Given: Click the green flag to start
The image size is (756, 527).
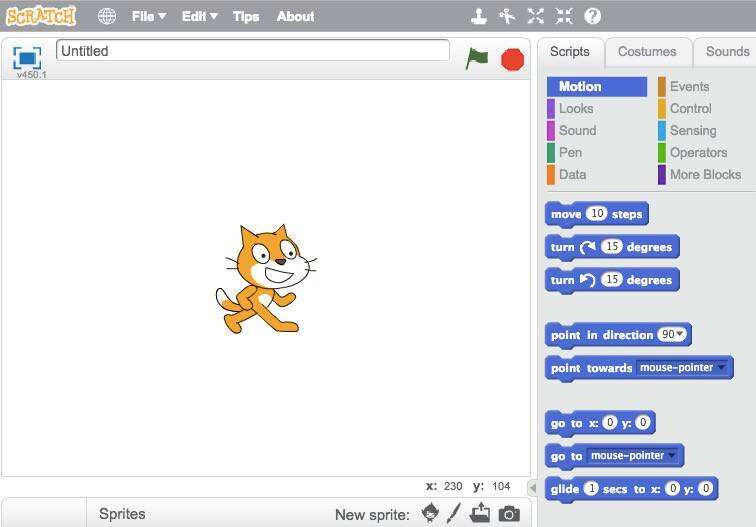Looking at the screenshot, I should point(477,58).
